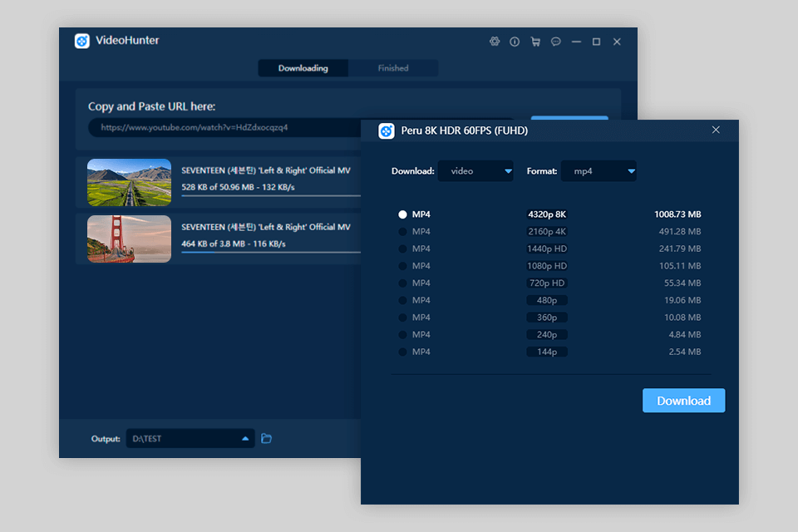Switch to the Finished tab
This screenshot has height=532, width=798.
(x=393, y=68)
